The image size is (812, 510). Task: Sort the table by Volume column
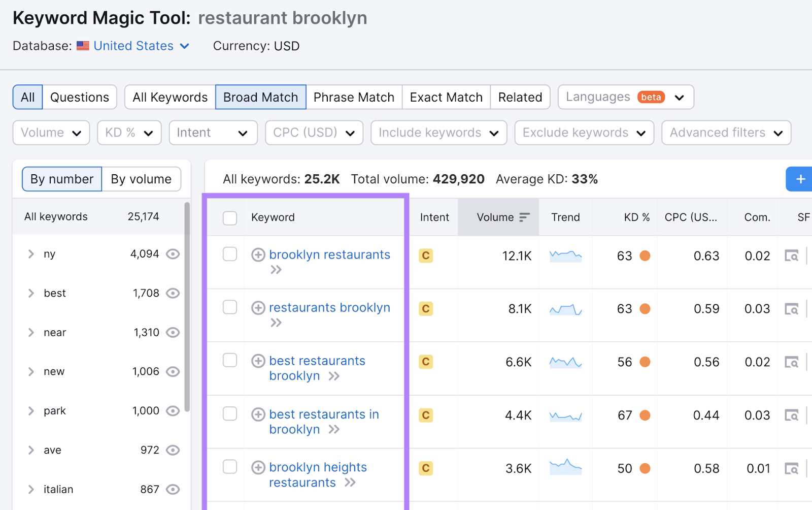502,217
